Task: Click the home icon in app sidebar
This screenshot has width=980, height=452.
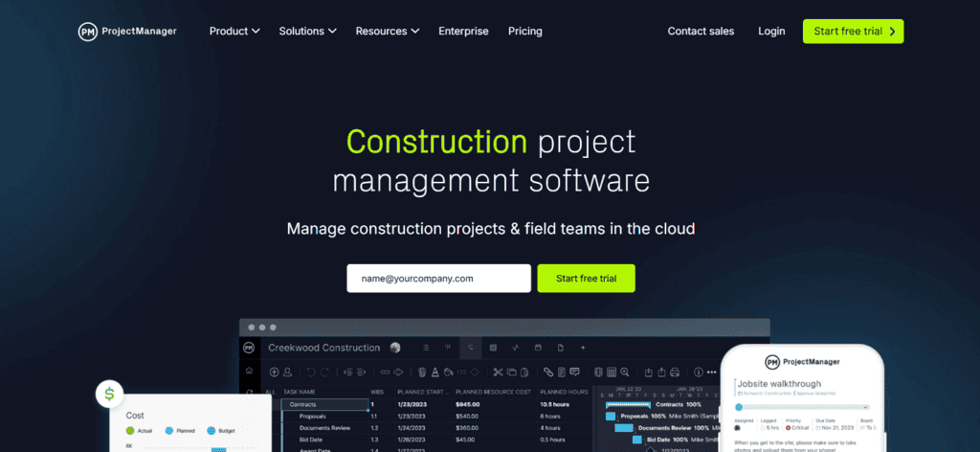Action: [x=249, y=372]
